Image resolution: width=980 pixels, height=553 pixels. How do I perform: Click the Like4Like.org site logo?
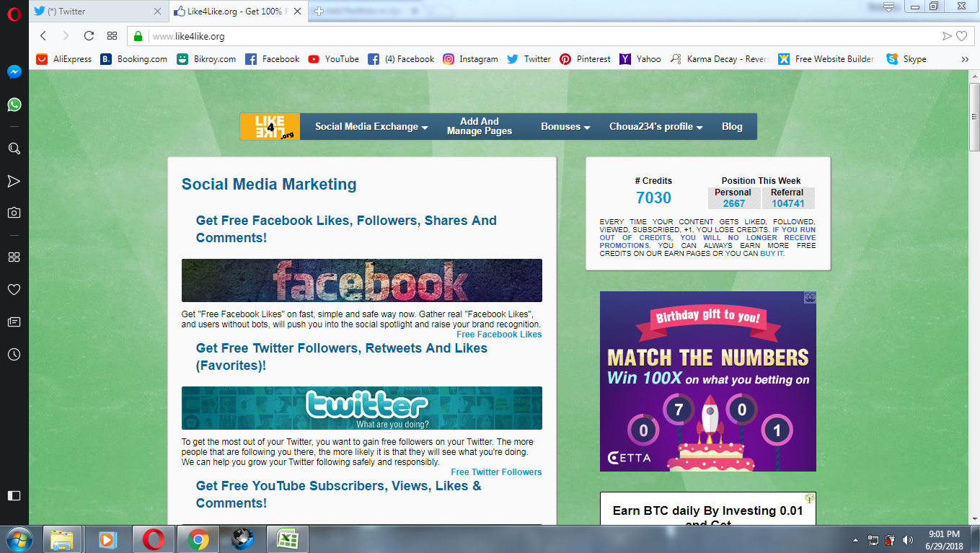tap(270, 126)
